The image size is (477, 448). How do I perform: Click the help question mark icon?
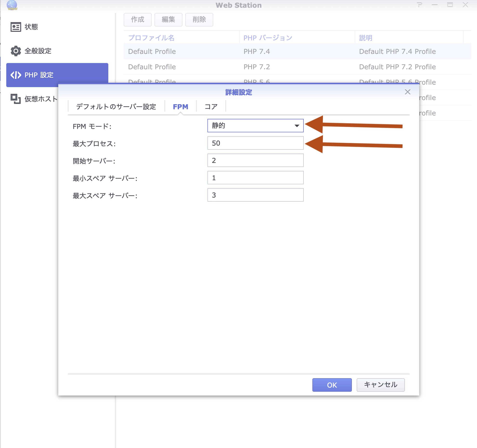[419, 5]
